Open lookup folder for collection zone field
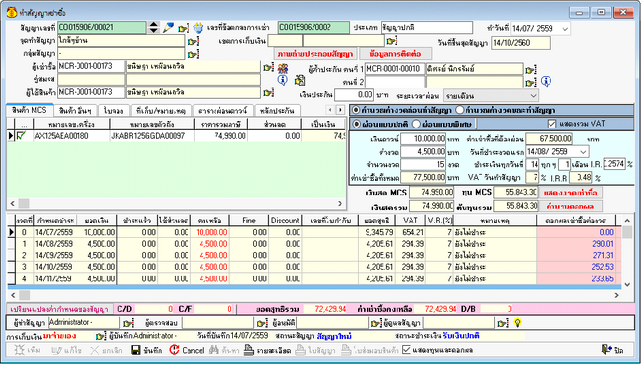Screen dimensions: 642x365 click(x=392, y=41)
